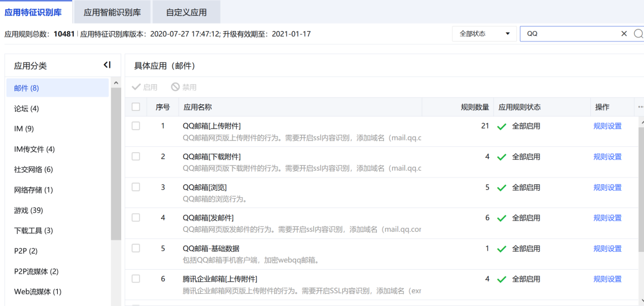Click green status check for QQ邮箱[浏览]
This screenshot has height=306, width=644.
pyautogui.click(x=501, y=188)
